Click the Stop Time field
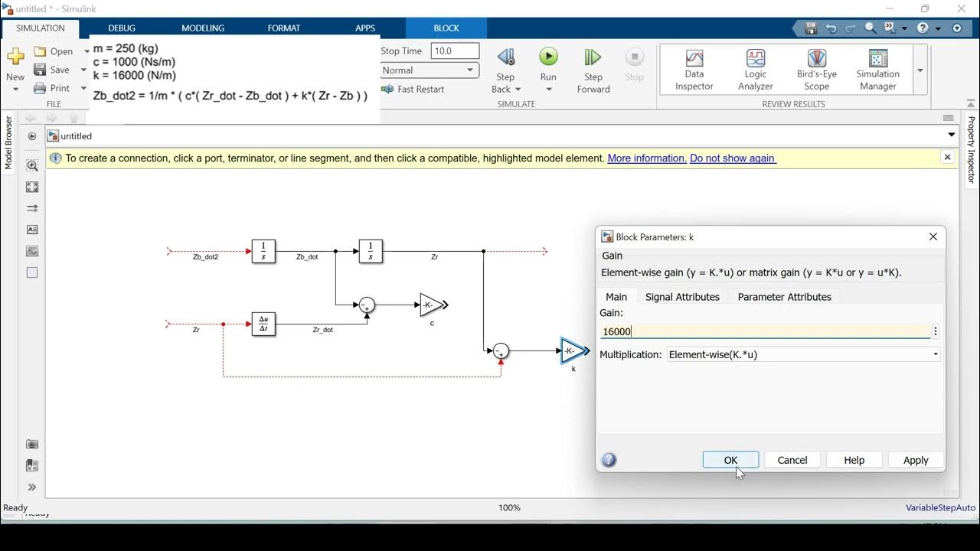 455,51
